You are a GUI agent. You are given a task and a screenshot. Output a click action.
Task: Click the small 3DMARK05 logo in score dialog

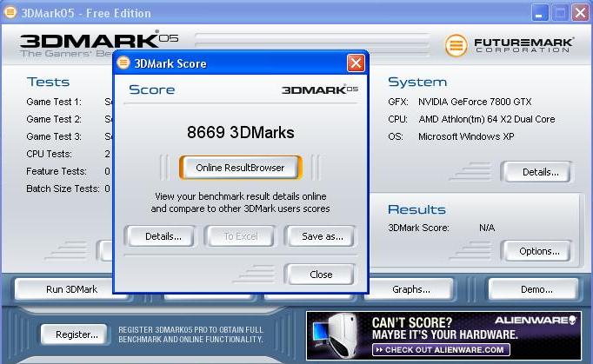320,89
